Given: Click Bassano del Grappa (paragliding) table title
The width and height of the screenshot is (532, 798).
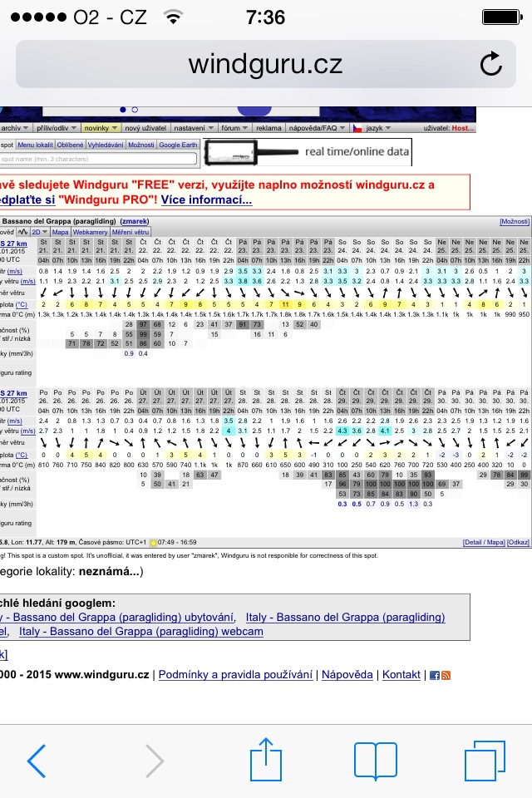Looking at the screenshot, I should (x=58, y=221).
